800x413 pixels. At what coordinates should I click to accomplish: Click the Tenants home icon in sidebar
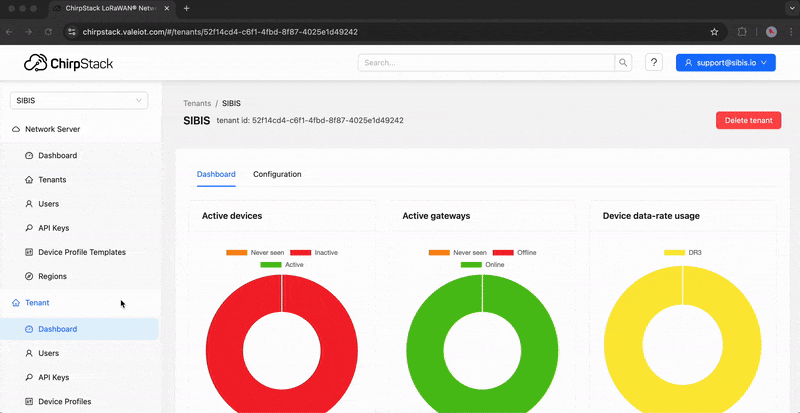(x=29, y=180)
